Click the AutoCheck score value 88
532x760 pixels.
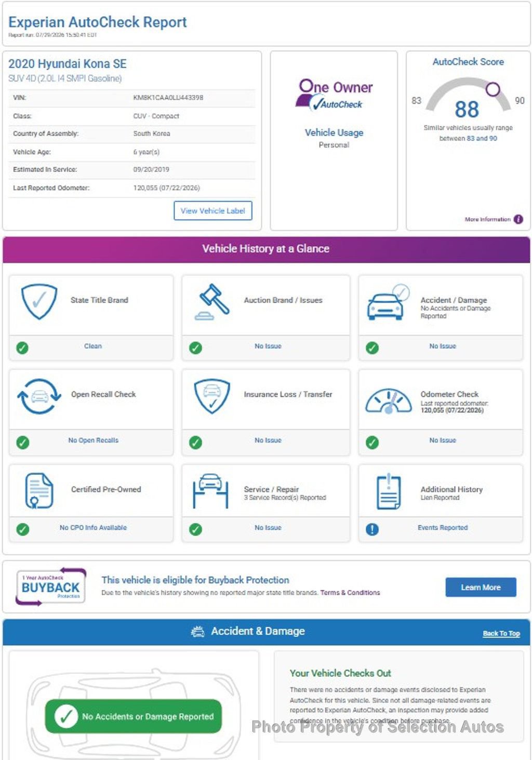click(467, 110)
